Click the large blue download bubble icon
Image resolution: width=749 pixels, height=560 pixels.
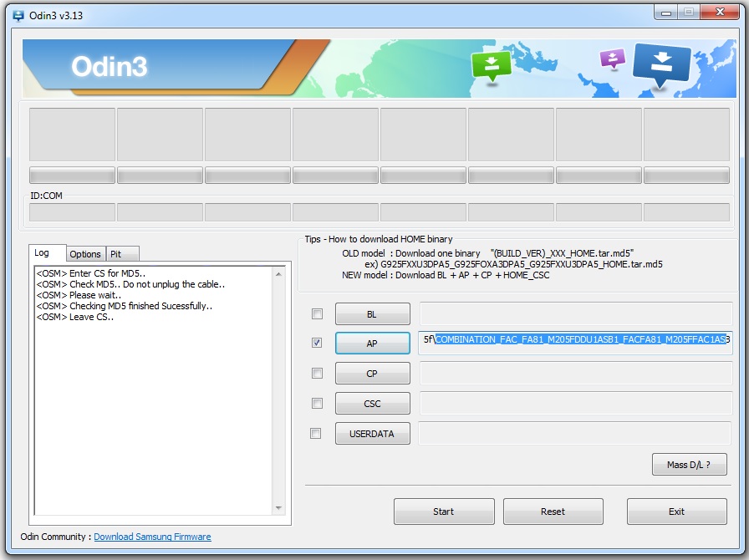[x=661, y=66]
